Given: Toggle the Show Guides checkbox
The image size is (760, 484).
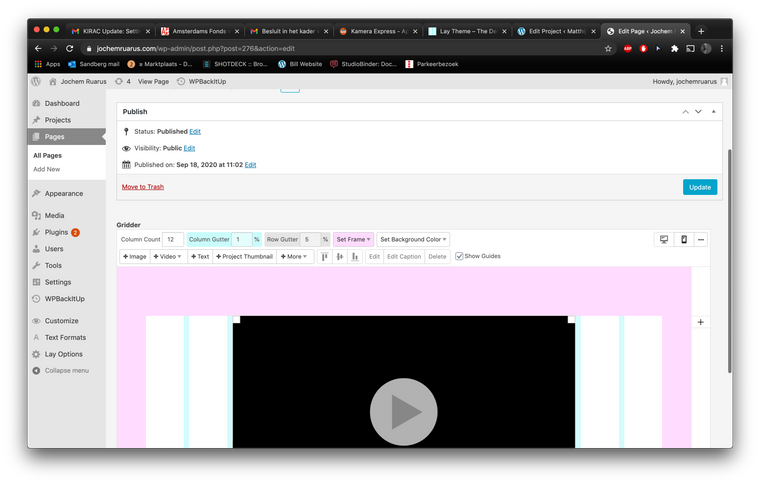Looking at the screenshot, I should (x=460, y=257).
